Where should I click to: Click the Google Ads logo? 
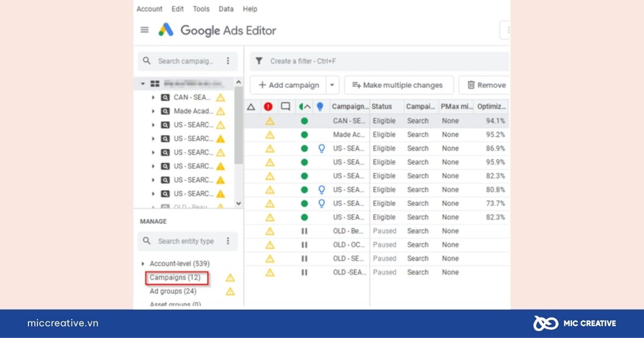pyautogui.click(x=166, y=30)
